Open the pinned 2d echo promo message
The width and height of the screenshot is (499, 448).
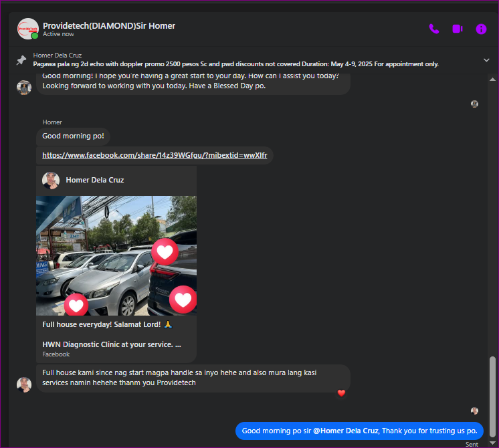coord(235,64)
